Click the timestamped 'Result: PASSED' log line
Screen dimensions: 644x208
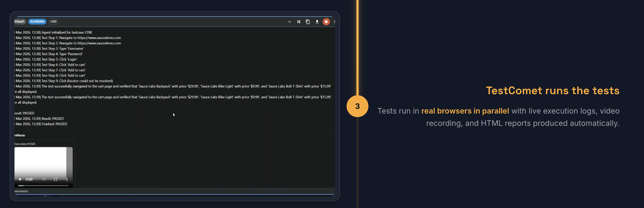(x=39, y=118)
